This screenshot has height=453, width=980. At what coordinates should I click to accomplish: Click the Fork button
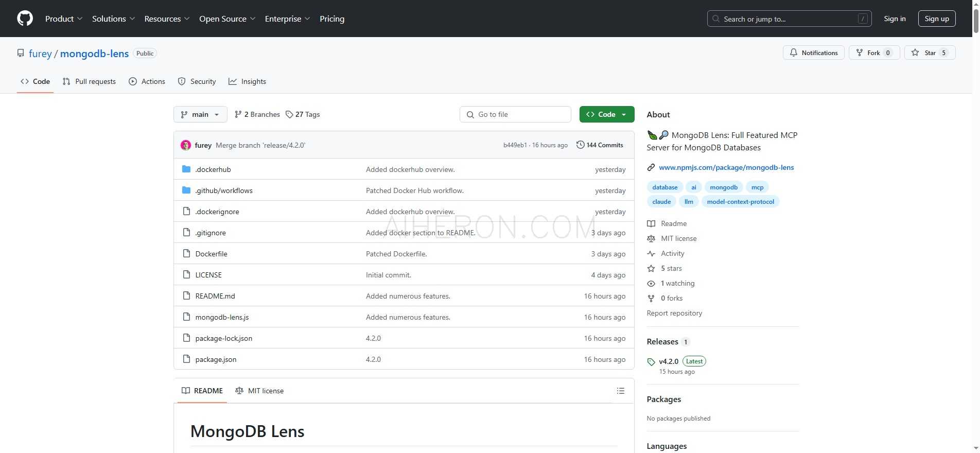click(x=874, y=53)
